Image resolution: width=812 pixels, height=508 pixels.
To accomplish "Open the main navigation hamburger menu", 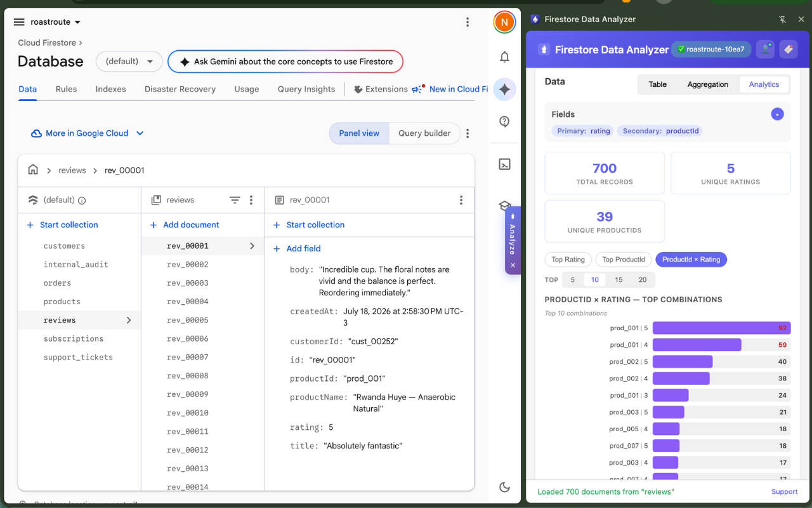I will [x=19, y=22].
